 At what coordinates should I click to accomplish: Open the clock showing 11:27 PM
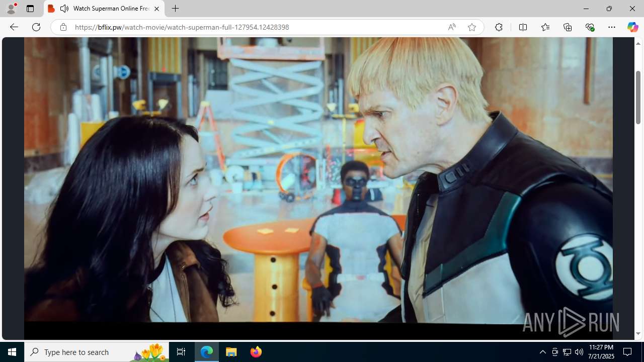[601, 352]
